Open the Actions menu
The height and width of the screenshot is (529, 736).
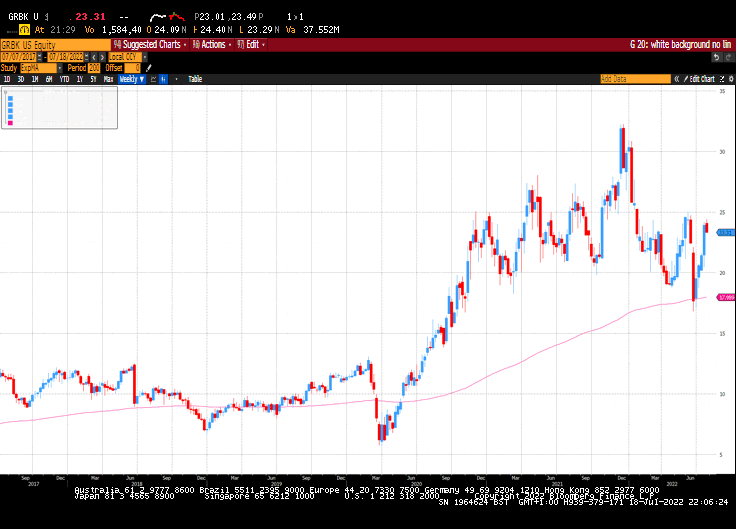pos(212,45)
